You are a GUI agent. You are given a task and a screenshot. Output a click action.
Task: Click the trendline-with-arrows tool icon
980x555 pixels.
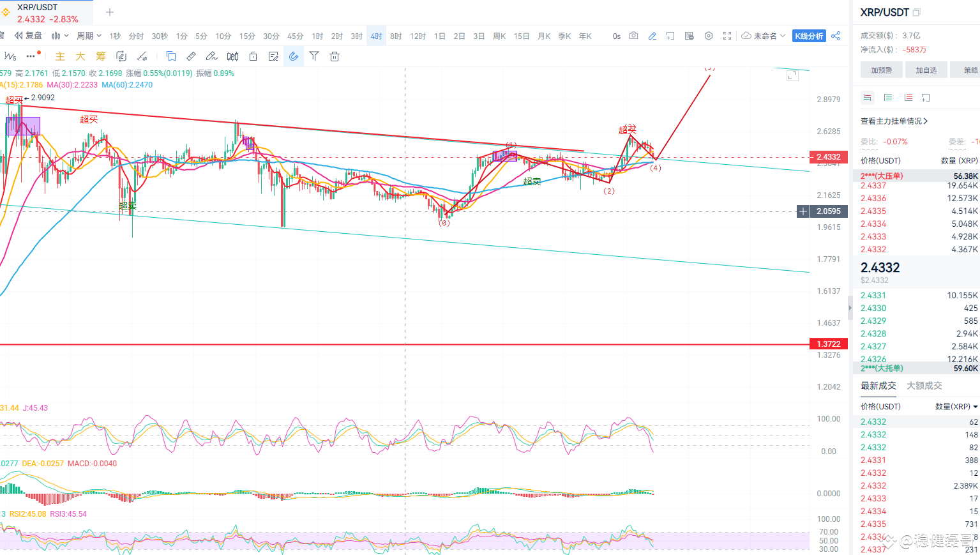pos(142,56)
